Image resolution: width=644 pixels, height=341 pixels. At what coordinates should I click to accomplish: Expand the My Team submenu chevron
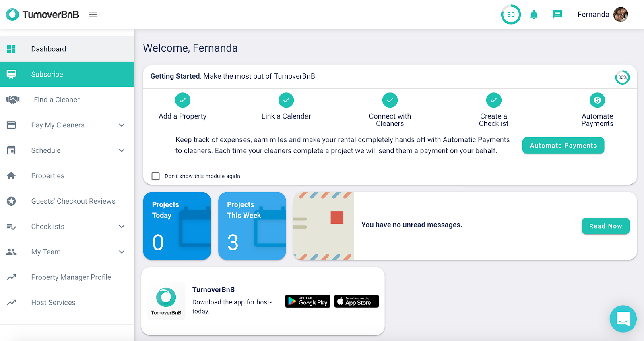[122, 252]
